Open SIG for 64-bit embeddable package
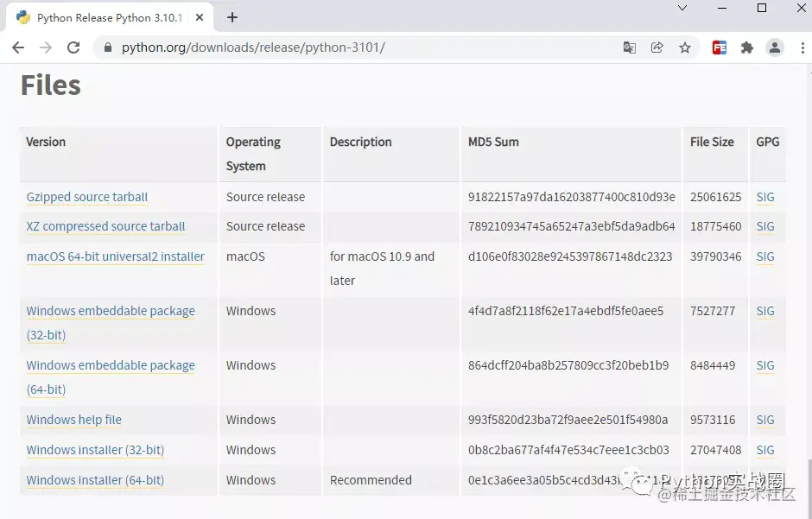 coord(765,365)
